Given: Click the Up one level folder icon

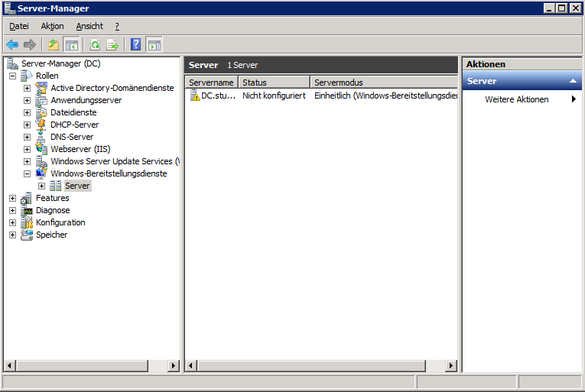Looking at the screenshot, I should pos(54,45).
